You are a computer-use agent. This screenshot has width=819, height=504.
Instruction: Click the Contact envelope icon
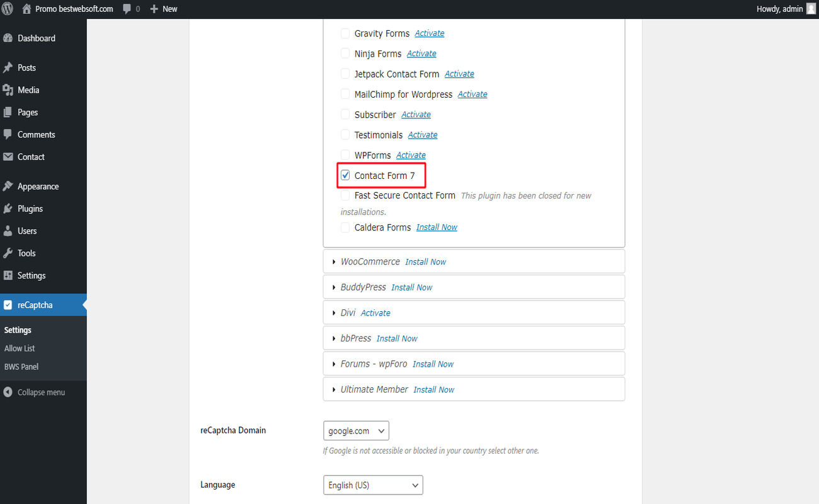(8, 157)
